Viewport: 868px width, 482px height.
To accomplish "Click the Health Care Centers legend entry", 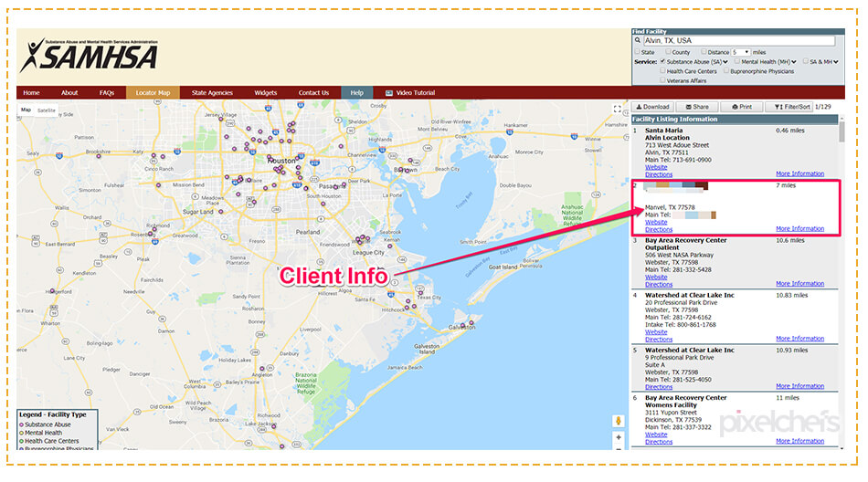I will coord(48,441).
